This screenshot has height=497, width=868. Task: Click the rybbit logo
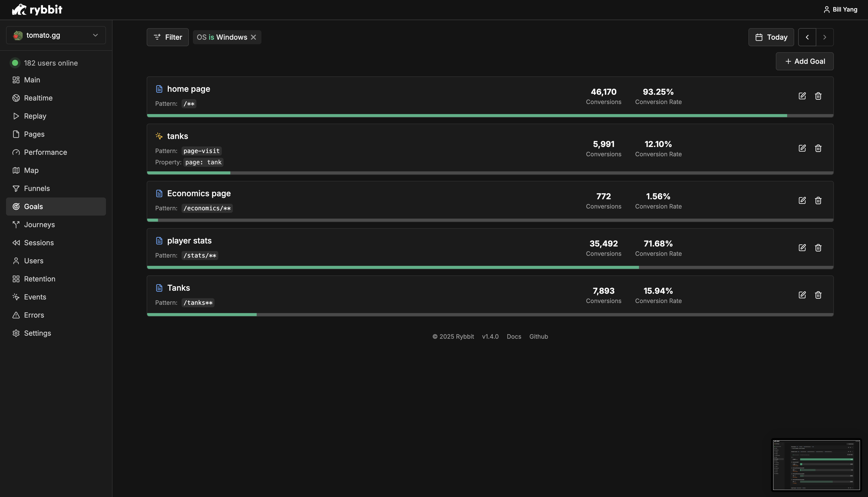37,10
